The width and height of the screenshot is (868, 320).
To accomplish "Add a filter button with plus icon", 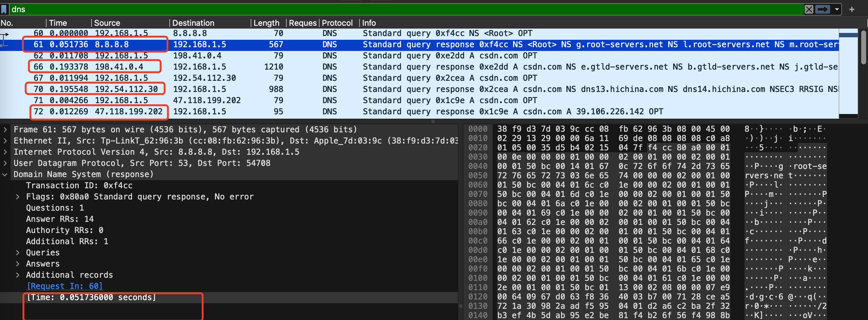I will coord(852,9).
